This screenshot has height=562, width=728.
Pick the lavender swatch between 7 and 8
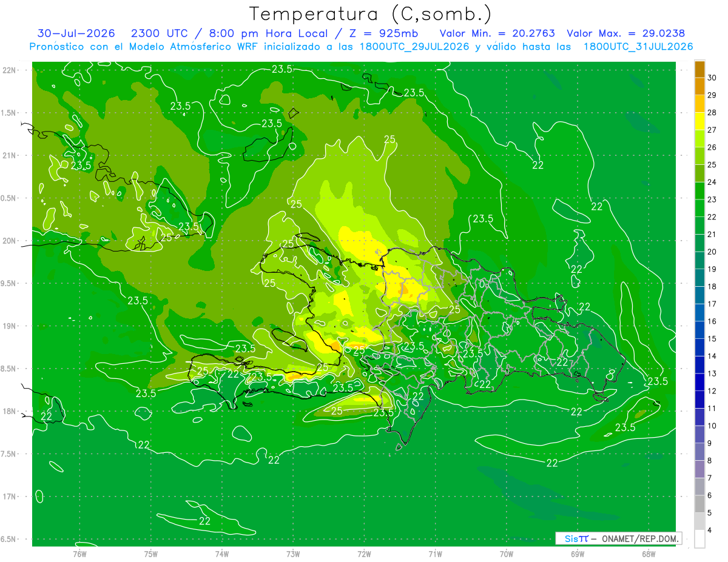point(699,469)
